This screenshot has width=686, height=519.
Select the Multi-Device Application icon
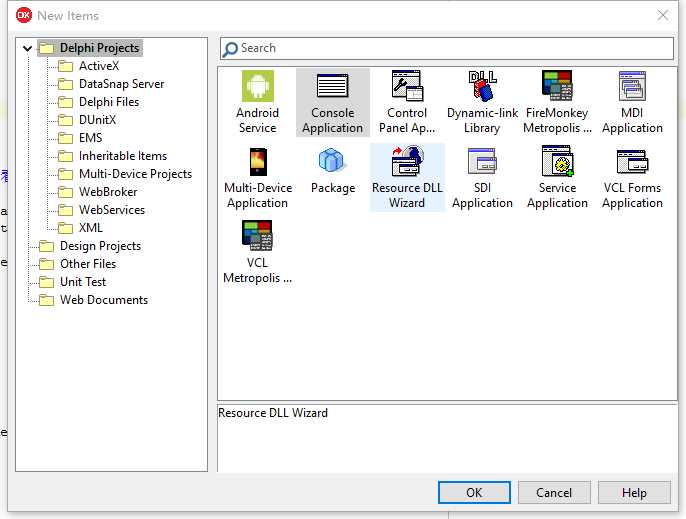[258, 161]
